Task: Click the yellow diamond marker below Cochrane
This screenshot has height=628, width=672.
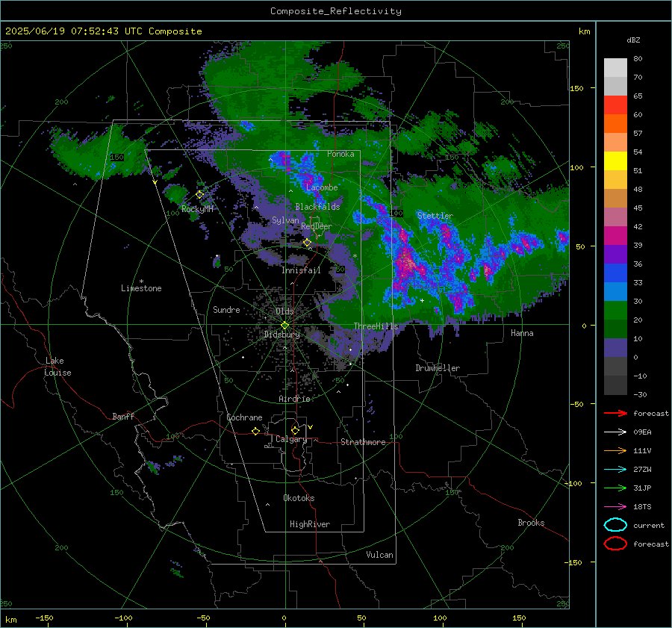Action: [x=256, y=432]
